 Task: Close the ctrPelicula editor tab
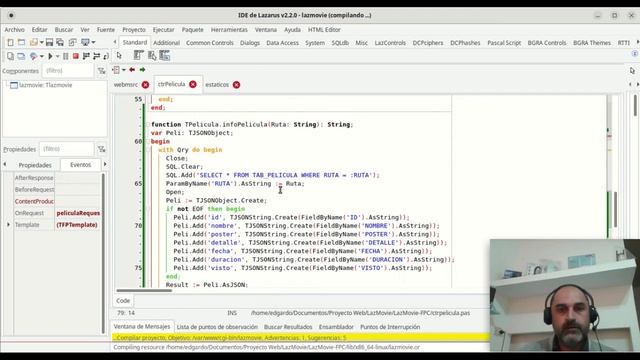click(x=193, y=84)
